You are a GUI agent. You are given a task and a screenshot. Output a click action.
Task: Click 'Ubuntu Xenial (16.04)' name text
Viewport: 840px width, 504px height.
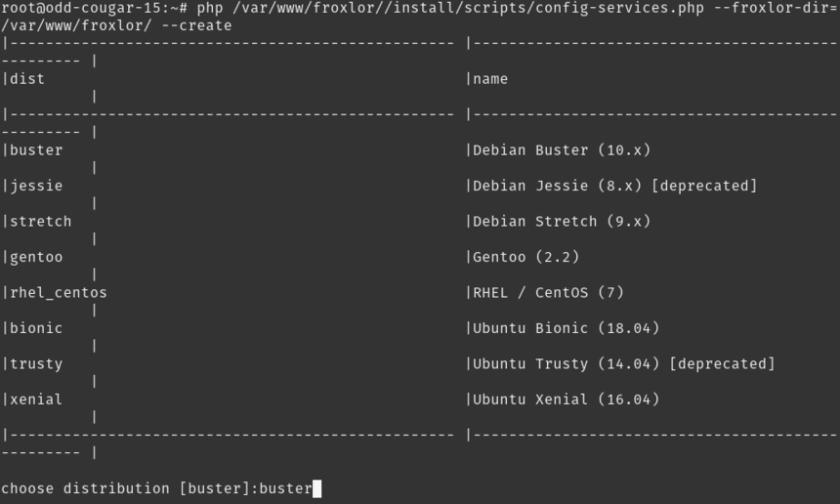pos(566,399)
